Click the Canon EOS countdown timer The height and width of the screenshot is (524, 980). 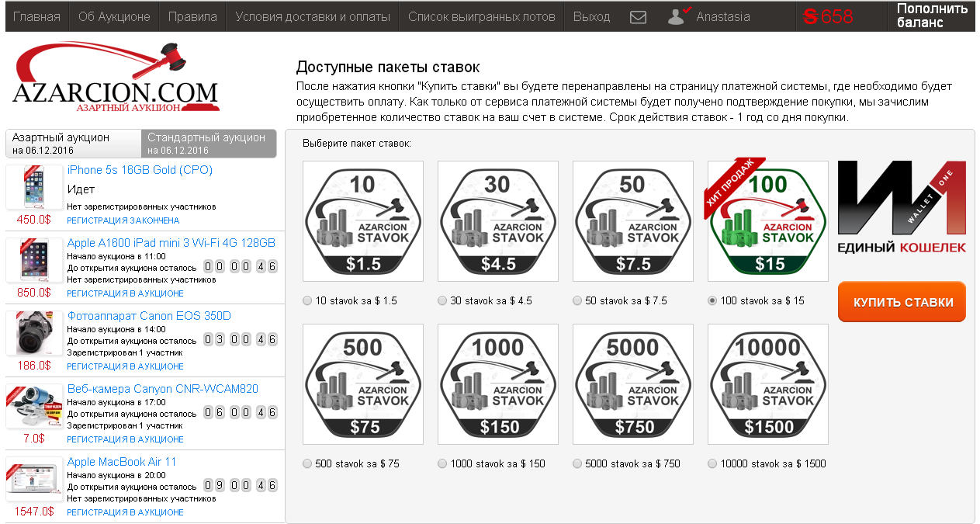click(x=240, y=340)
